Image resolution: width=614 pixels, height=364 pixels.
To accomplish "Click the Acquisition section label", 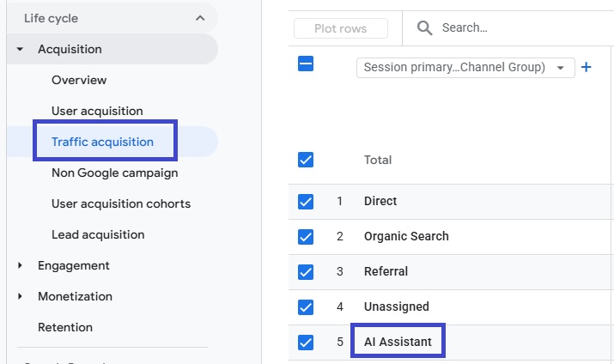I will [x=70, y=49].
